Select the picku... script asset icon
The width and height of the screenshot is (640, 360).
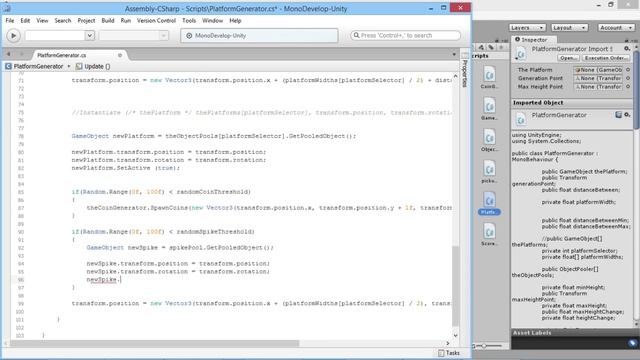[489, 169]
